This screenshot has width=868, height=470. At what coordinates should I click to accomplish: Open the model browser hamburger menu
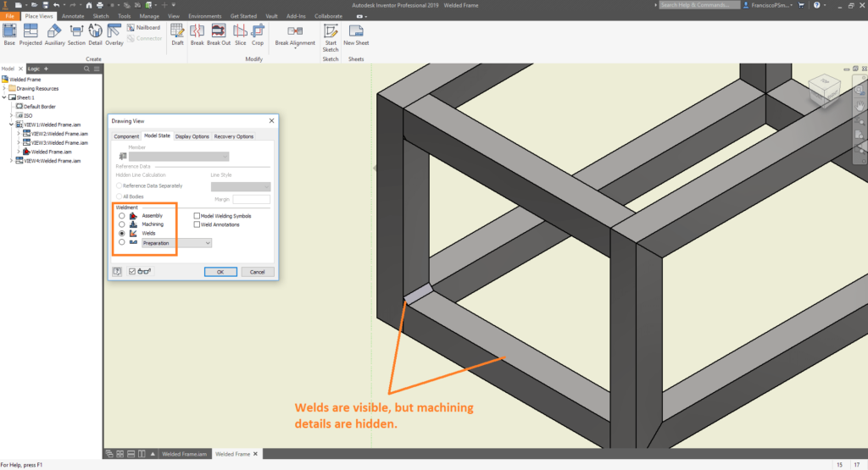click(97, 69)
